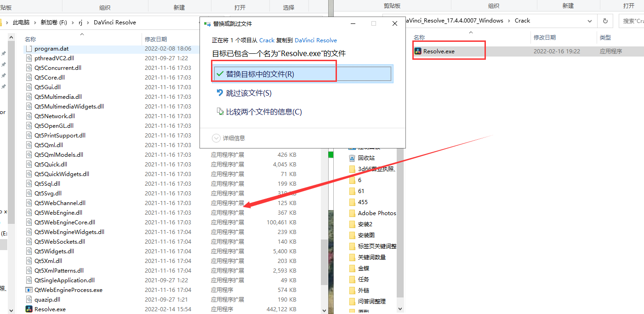Screen dimensions: 644x314
Task: Expand the breadcrumb chevron after rj
Action: 89,23
